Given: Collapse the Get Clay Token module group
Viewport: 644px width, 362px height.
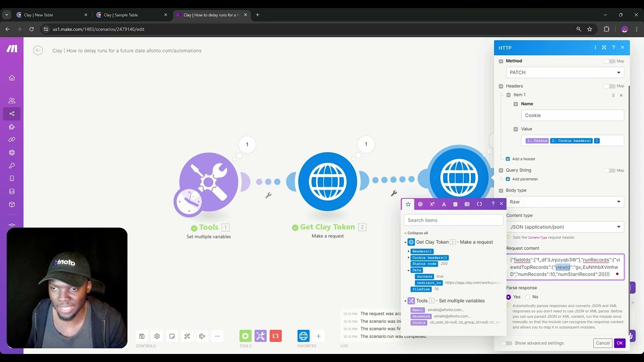Looking at the screenshot, I should (x=406, y=242).
